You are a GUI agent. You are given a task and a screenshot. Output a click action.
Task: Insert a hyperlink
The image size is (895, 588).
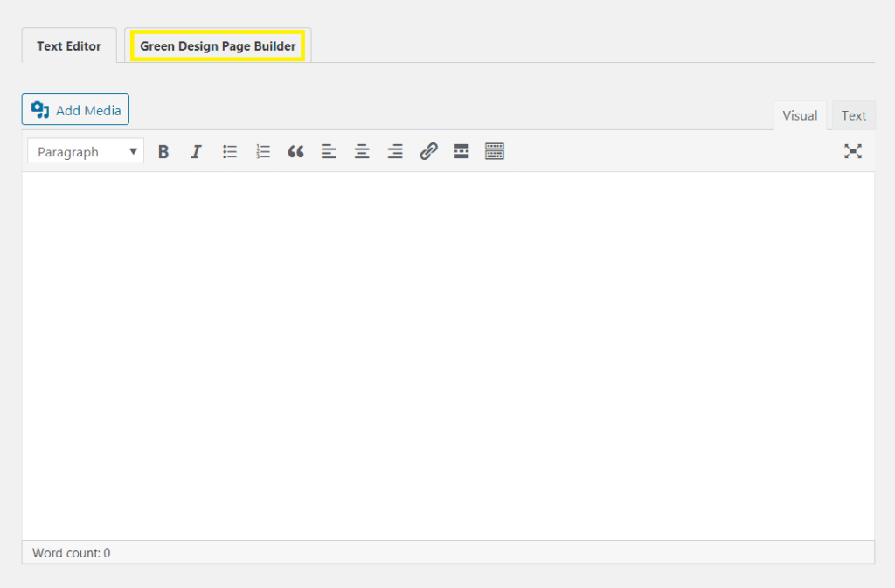click(427, 151)
